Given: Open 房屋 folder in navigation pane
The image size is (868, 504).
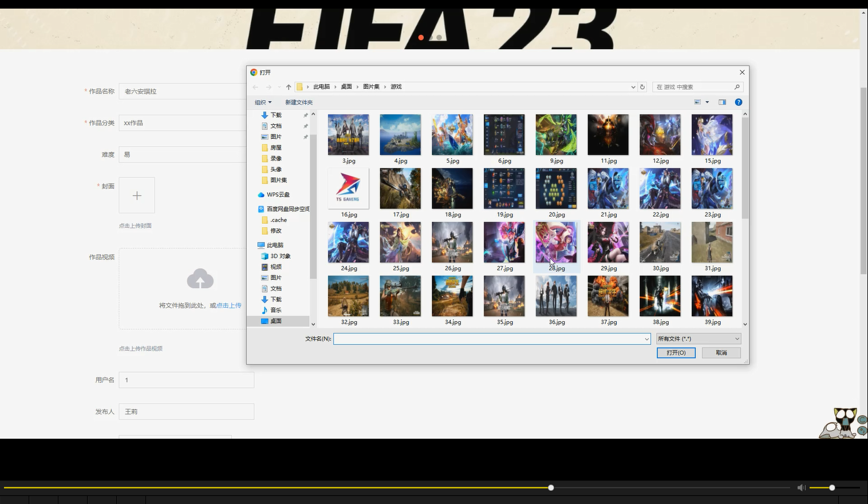Looking at the screenshot, I should [276, 148].
